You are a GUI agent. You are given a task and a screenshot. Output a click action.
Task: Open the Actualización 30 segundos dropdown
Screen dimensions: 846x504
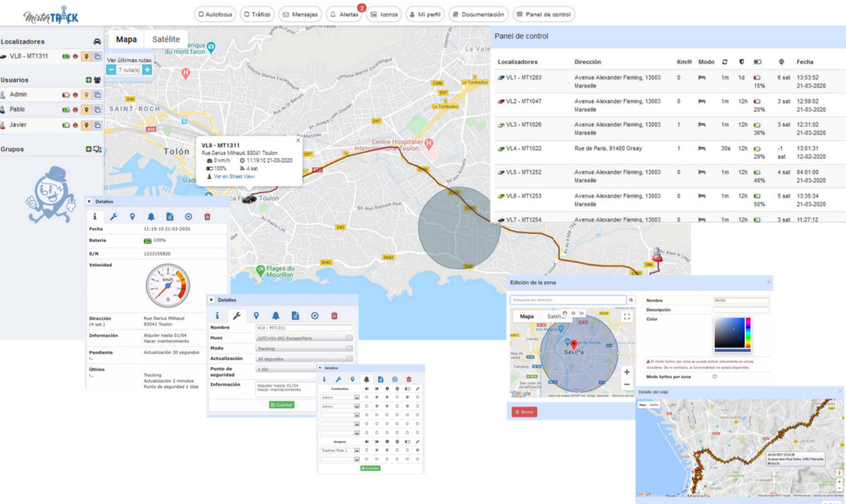pos(303,359)
